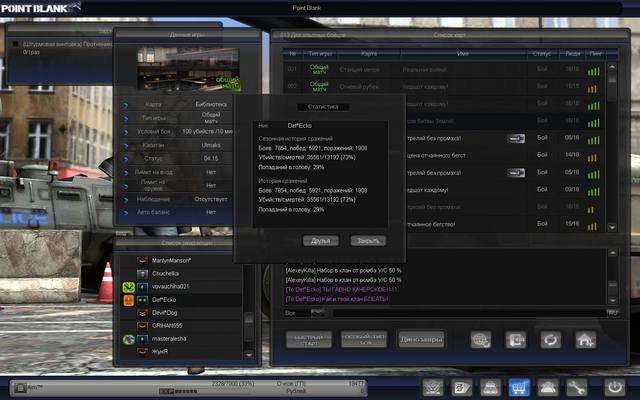Click the chat message input field
This screenshot has width=640, height=400.
tap(469, 313)
